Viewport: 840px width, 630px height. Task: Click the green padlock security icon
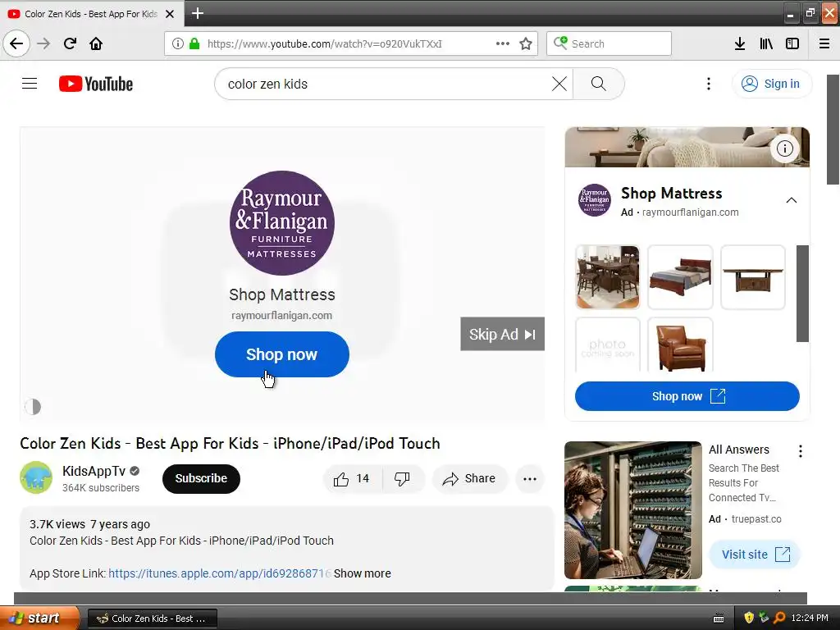[194, 43]
